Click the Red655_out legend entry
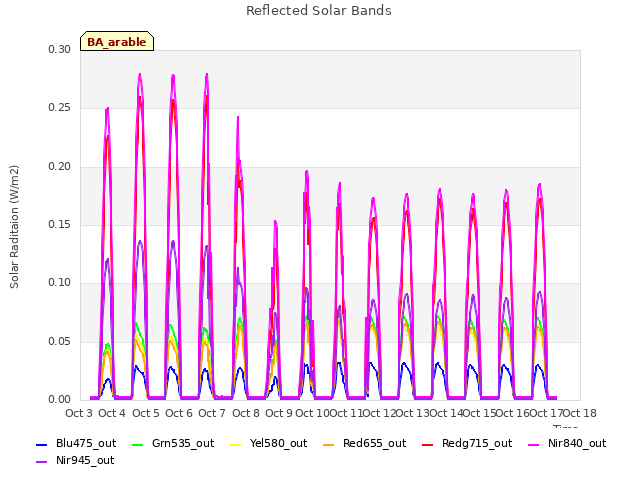 pos(364,443)
